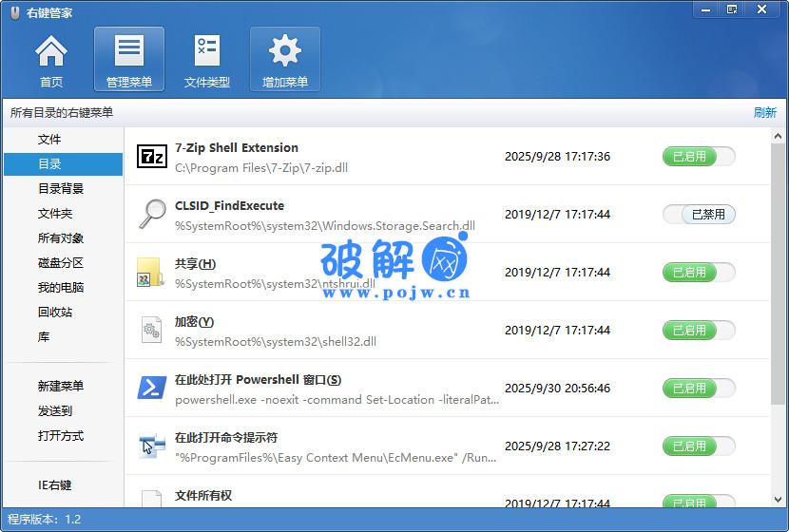Open 新建菜单 in the sidebar

pos(64,386)
